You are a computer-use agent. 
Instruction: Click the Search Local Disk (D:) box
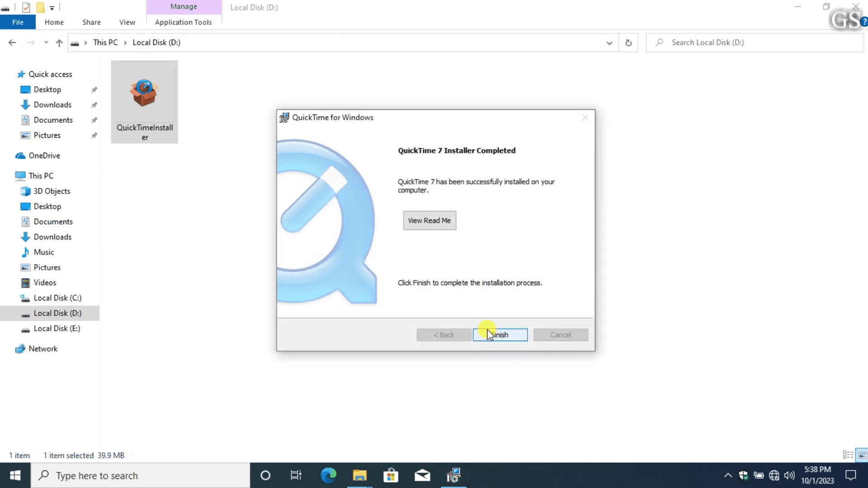tap(755, 42)
